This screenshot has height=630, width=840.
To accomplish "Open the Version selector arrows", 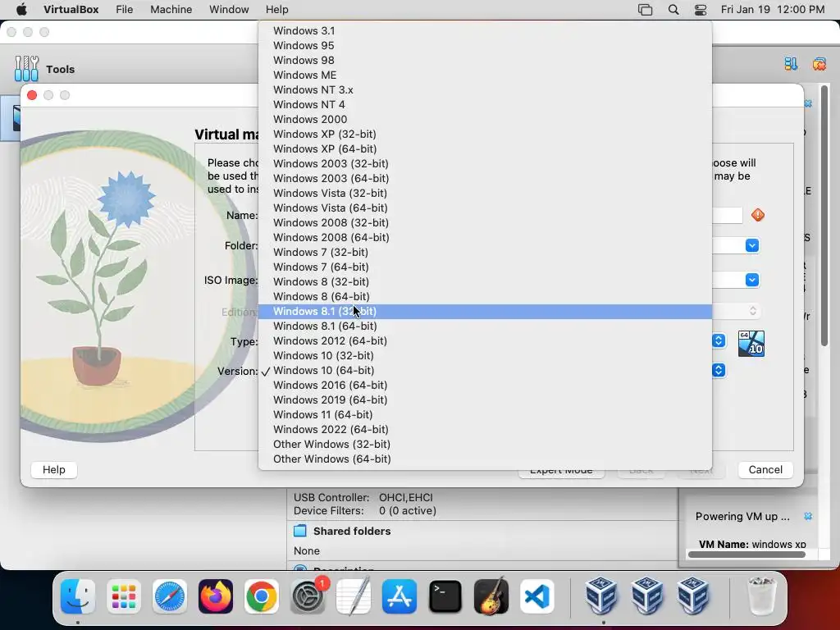I will point(719,370).
